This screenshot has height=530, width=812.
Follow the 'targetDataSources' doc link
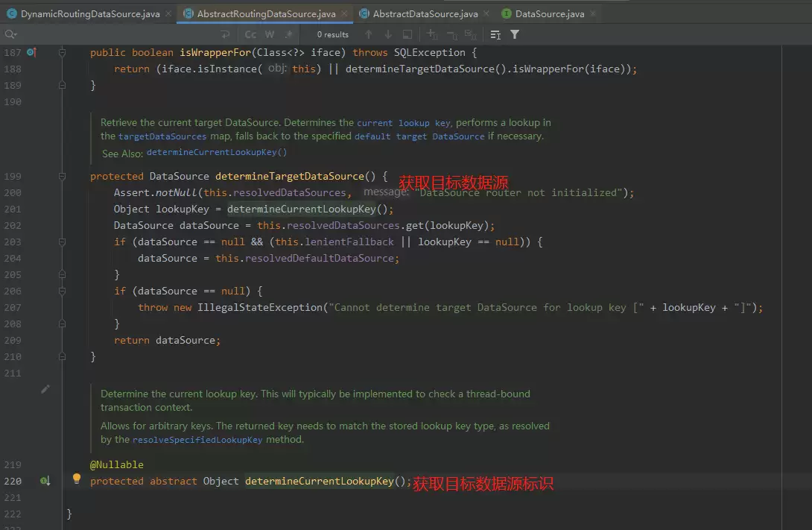click(x=162, y=136)
